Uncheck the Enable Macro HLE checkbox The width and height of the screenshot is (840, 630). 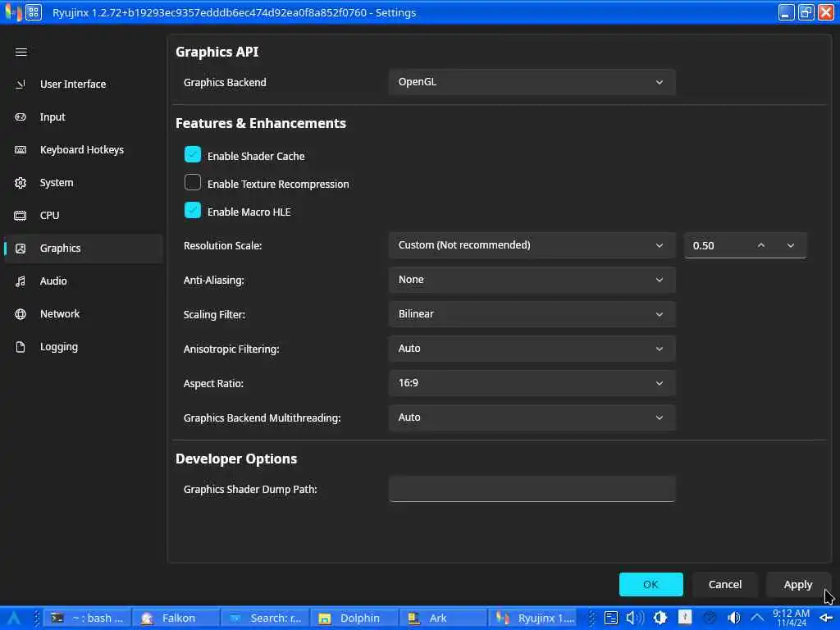point(192,211)
